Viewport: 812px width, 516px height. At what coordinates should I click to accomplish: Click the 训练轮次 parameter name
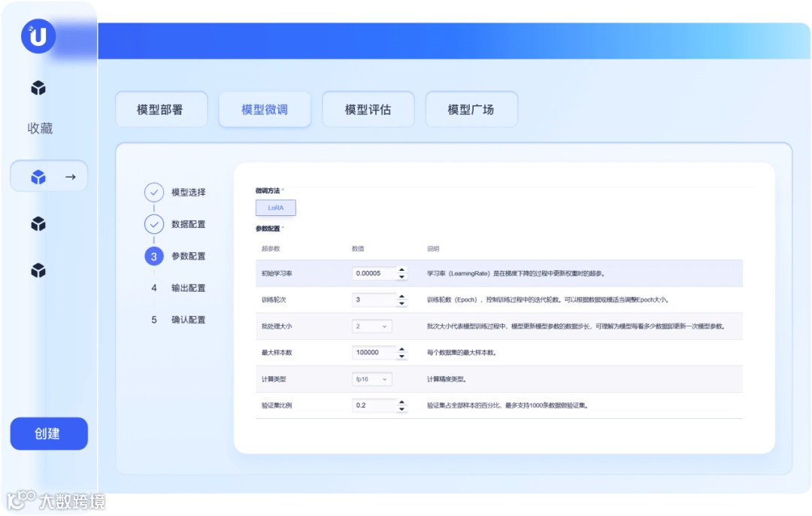[x=274, y=299]
